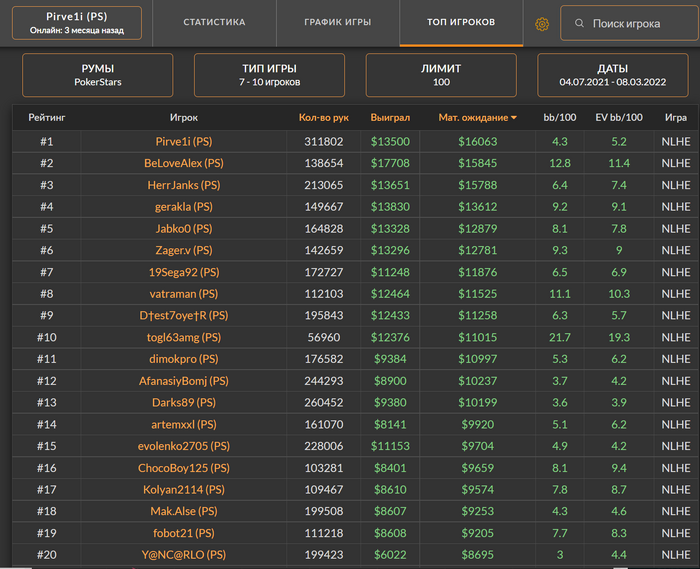700x569 pixels.
Task: Open player D†est7oye†R (PS)
Action: click(184, 316)
